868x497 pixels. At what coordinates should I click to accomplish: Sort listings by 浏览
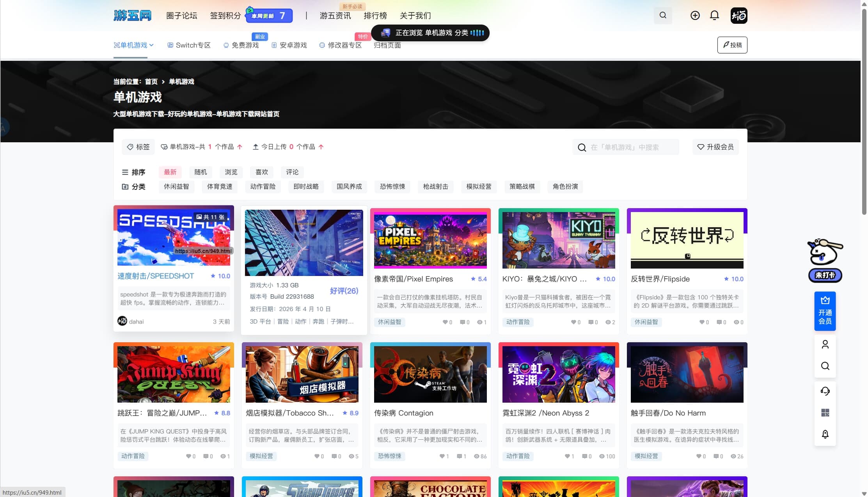tap(231, 172)
